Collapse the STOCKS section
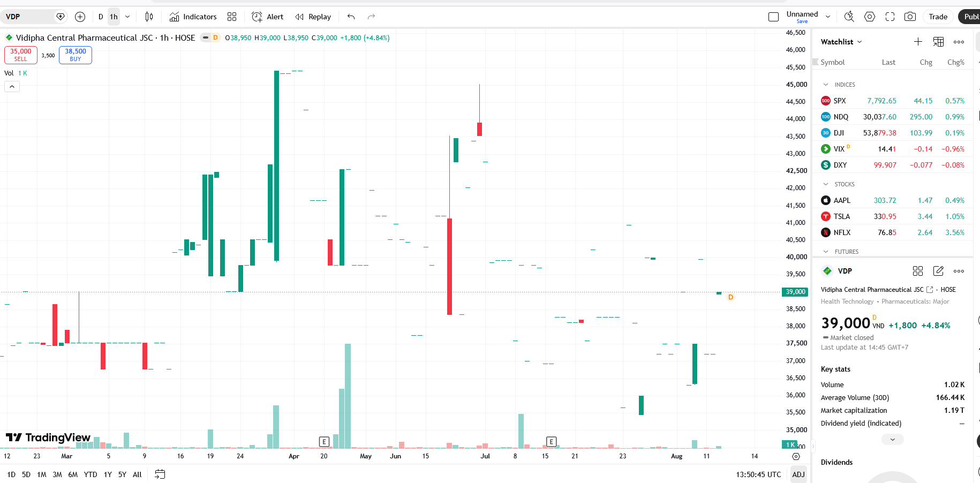The image size is (980, 483). pos(826,184)
